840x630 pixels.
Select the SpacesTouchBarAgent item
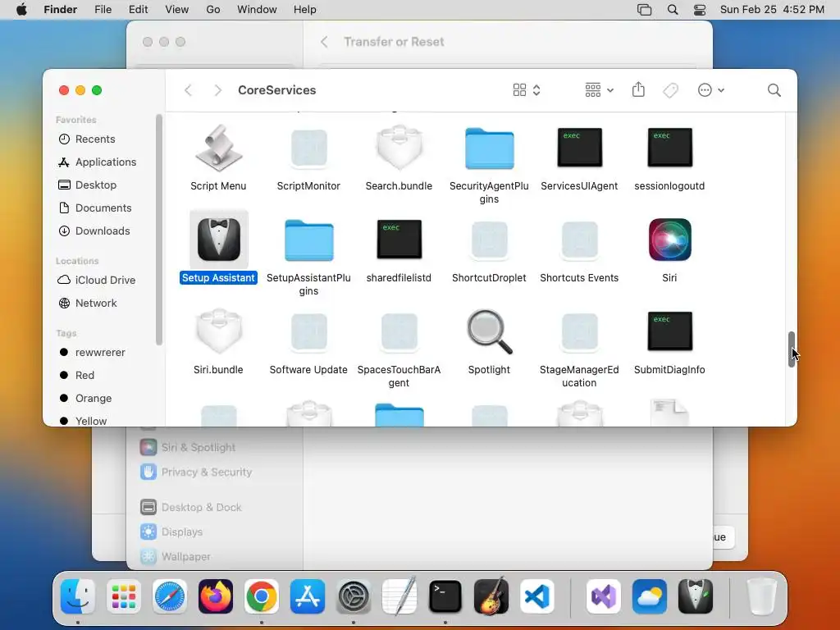click(x=399, y=331)
